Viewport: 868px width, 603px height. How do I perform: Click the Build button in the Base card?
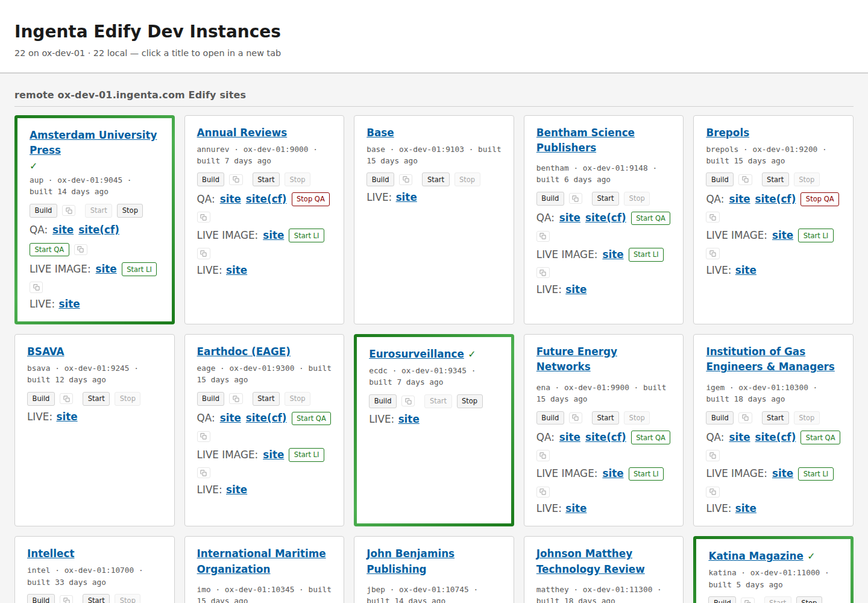point(380,180)
